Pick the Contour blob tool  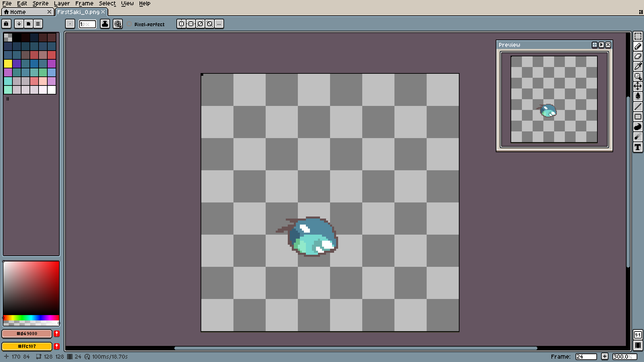point(638,127)
